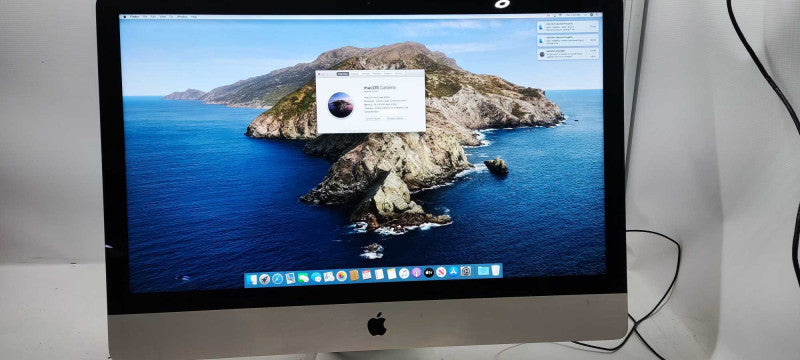Switch to the Support tab
Image resolution: width=800 pixels, height=360 pixels.
tap(388, 74)
